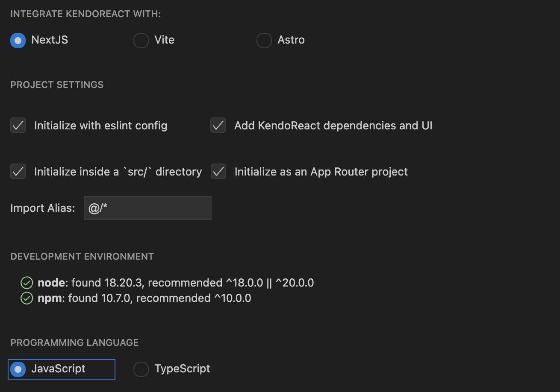Click the recommended ^10.0.0 npm text
This screenshot has height=392, width=560.
194,298
